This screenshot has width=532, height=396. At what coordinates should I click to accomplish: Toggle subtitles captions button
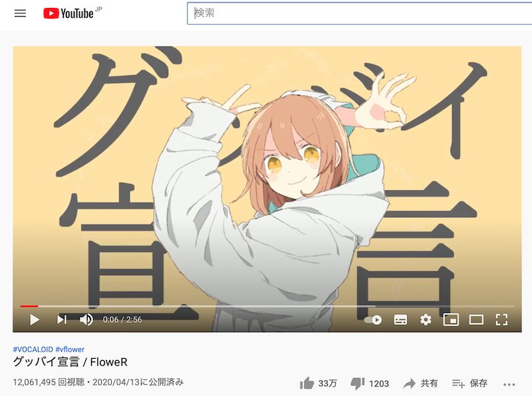tap(400, 320)
